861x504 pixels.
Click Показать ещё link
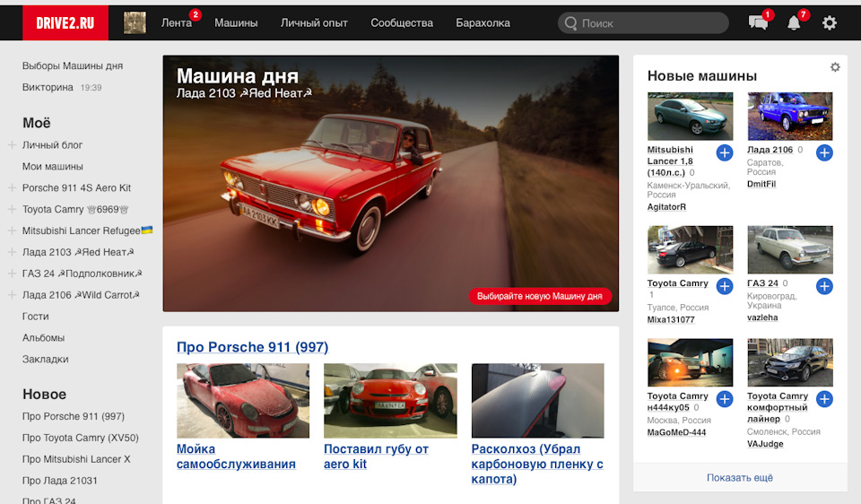click(740, 478)
